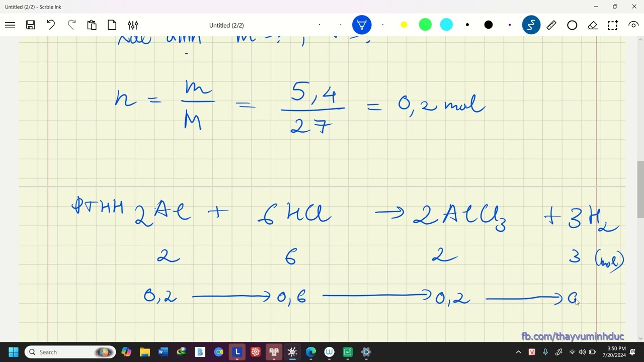The image size is (644, 362).
Task: Open the hamburger main menu
Action: point(10,25)
